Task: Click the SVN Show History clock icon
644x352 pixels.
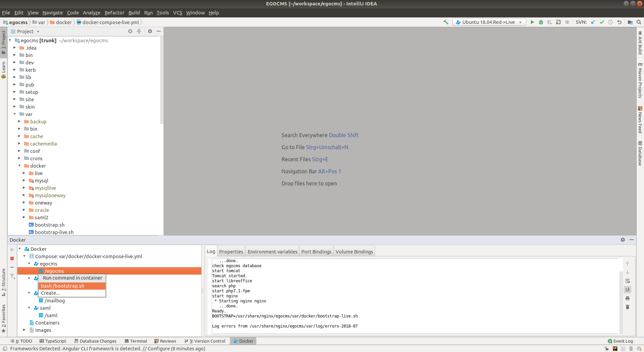Action: tap(610, 22)
